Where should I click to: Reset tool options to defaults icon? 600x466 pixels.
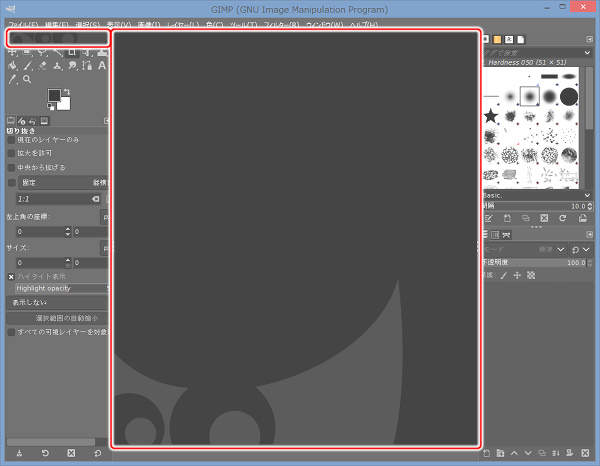pos(97,453)
